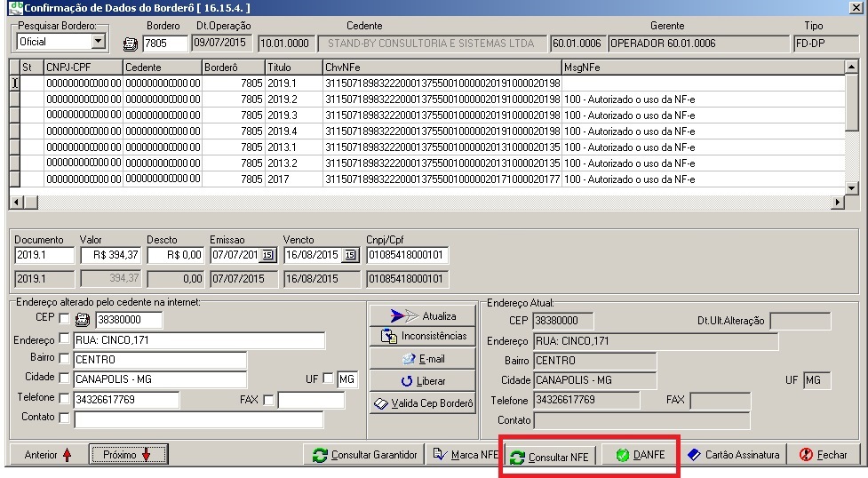Image resolution: width=868 pixels, height=478 pixels.
Task: Click the Contato input field
Action: point(199,419)
